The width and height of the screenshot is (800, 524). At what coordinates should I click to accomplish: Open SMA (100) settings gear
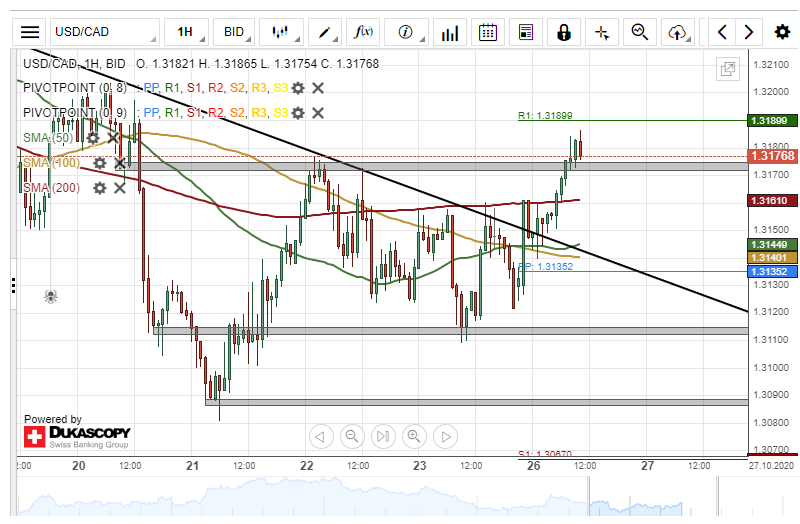pyautogui.click(x=99, y=163)
